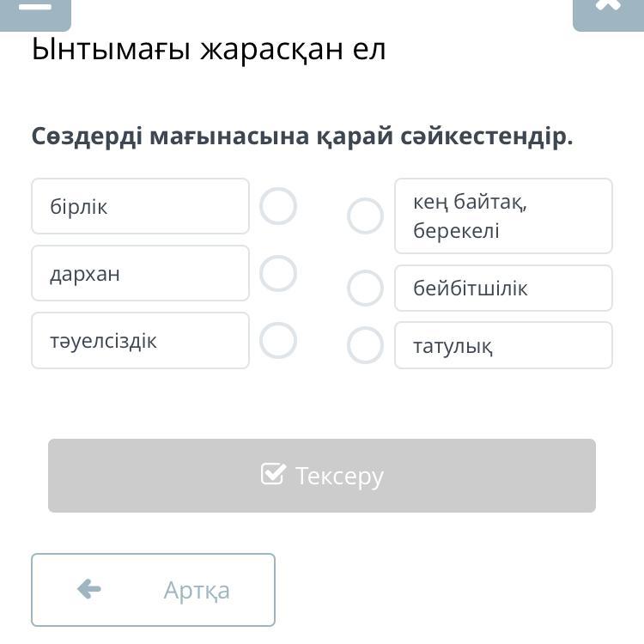Screen dimensions: 644x644
Task: Close the quiz with the X button
Action: click(607, 9)
